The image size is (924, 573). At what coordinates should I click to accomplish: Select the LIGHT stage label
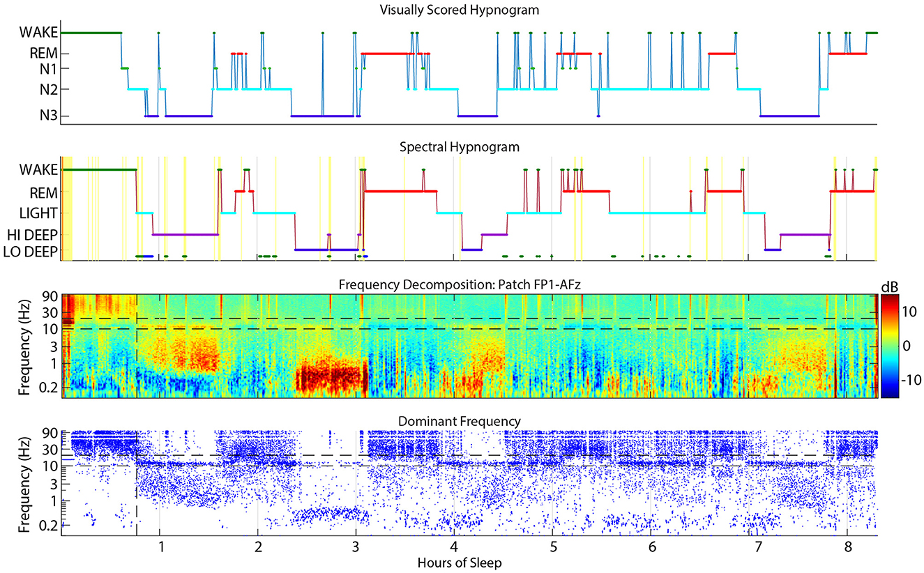tap(40, 213)
